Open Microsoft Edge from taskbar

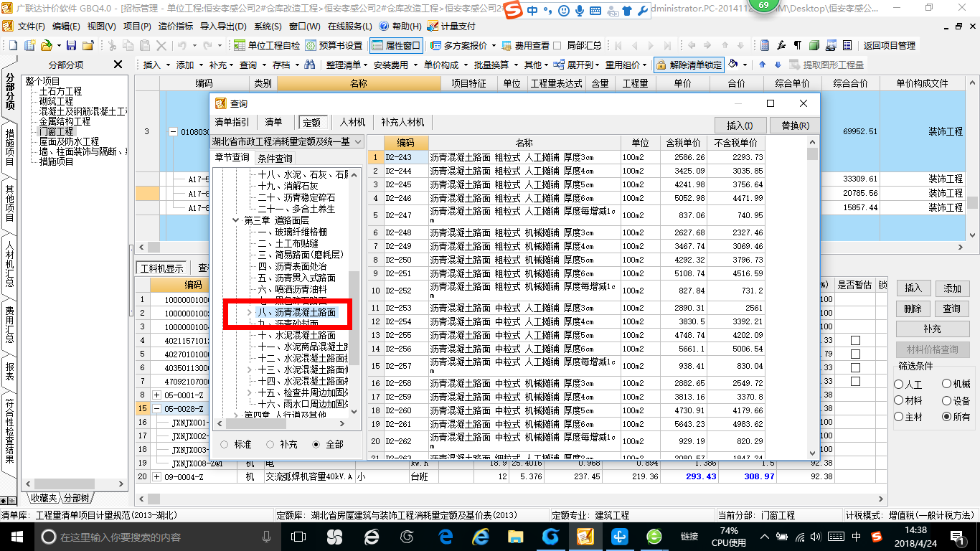[x=446, y=536]
